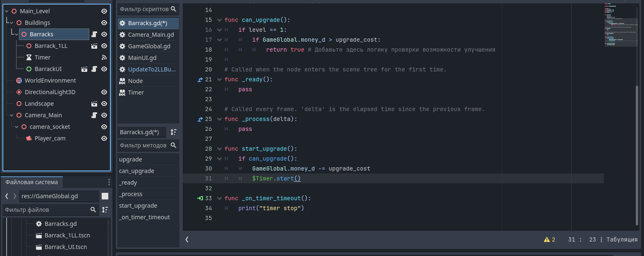Hide the Landscape node

pos(104,104)
